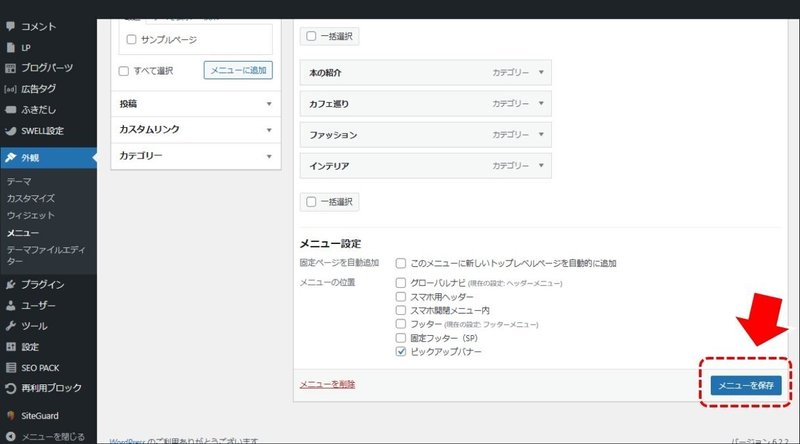The height and width of the screenshot is (444, 800).
Task: Click the ブログパーツ sidebar icon
Action: click(10, 68)
